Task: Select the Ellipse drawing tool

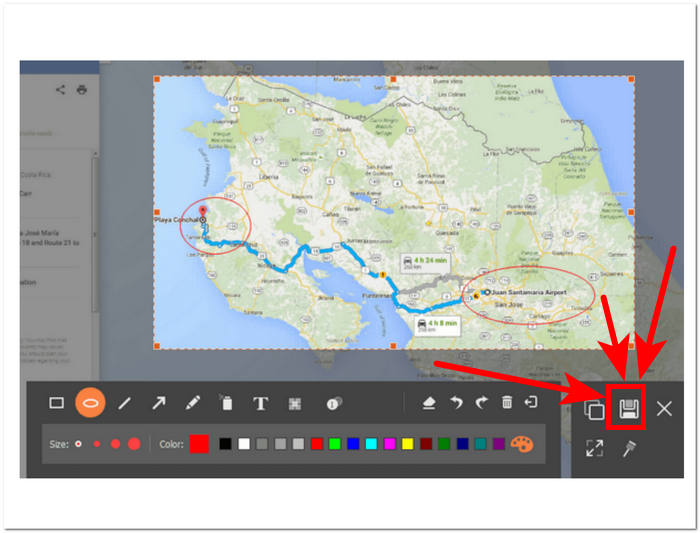Action: point(91,403)
